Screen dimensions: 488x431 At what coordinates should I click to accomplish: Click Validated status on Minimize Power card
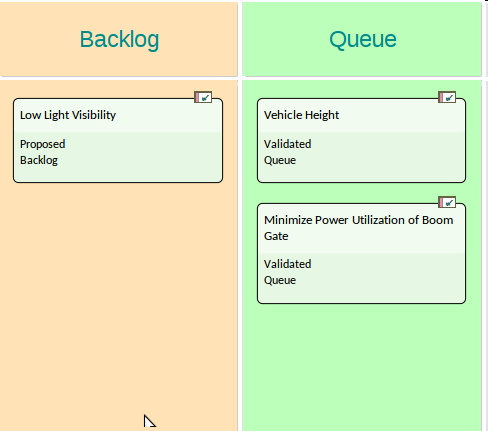tap(287, 264)
